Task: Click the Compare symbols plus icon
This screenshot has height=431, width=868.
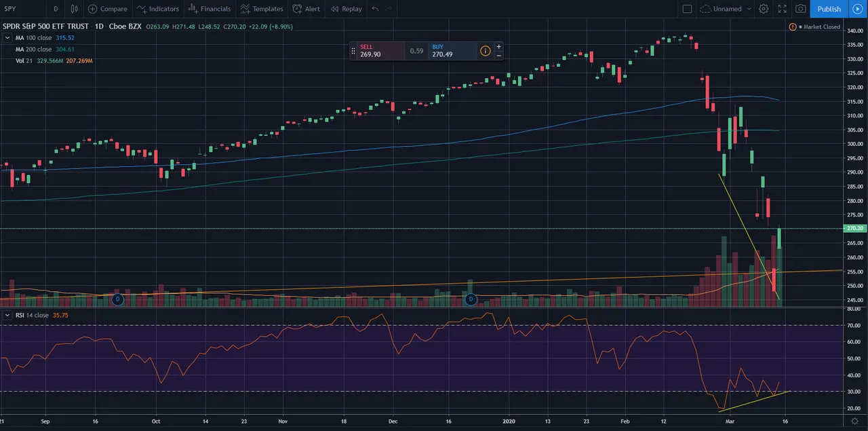Action: pyautogui.click(x=93, y=9)
